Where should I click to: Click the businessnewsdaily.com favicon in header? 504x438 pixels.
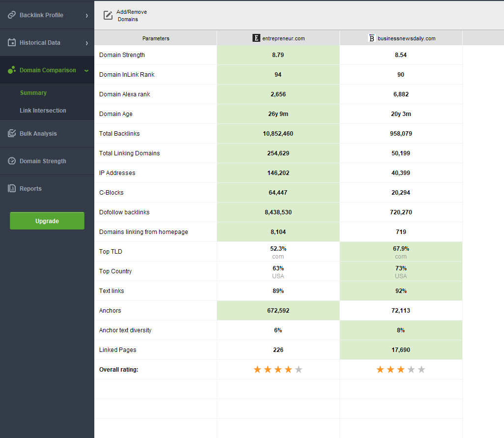(x=371, y=38)
